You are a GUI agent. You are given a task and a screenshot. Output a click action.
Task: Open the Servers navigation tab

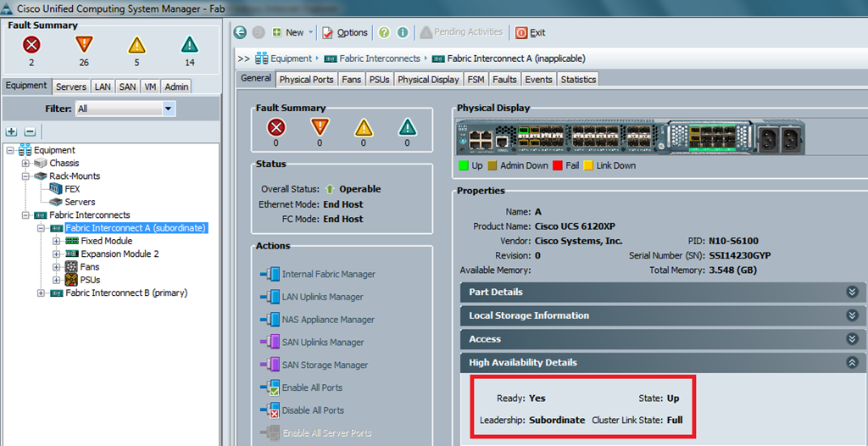click(71, 86)
